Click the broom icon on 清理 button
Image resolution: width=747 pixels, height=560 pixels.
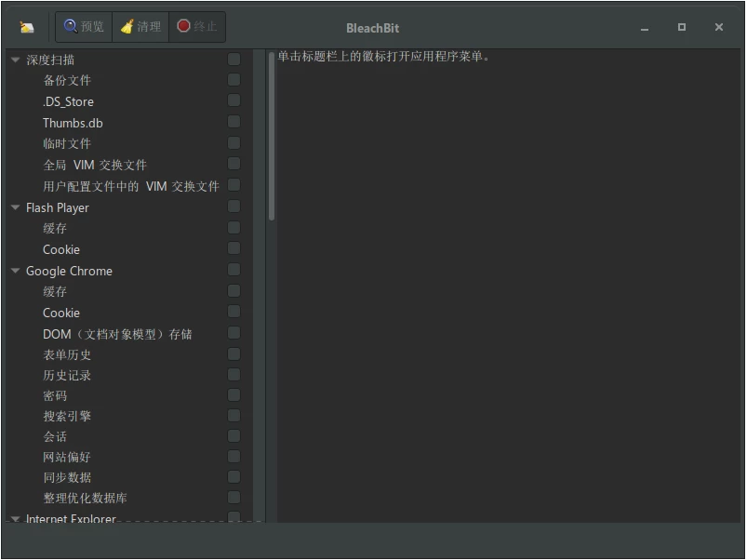pyautogui.click(x=126, y=26)
